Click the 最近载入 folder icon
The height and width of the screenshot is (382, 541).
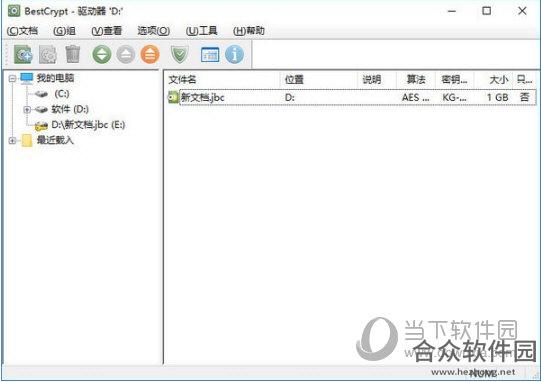[27, 141]
